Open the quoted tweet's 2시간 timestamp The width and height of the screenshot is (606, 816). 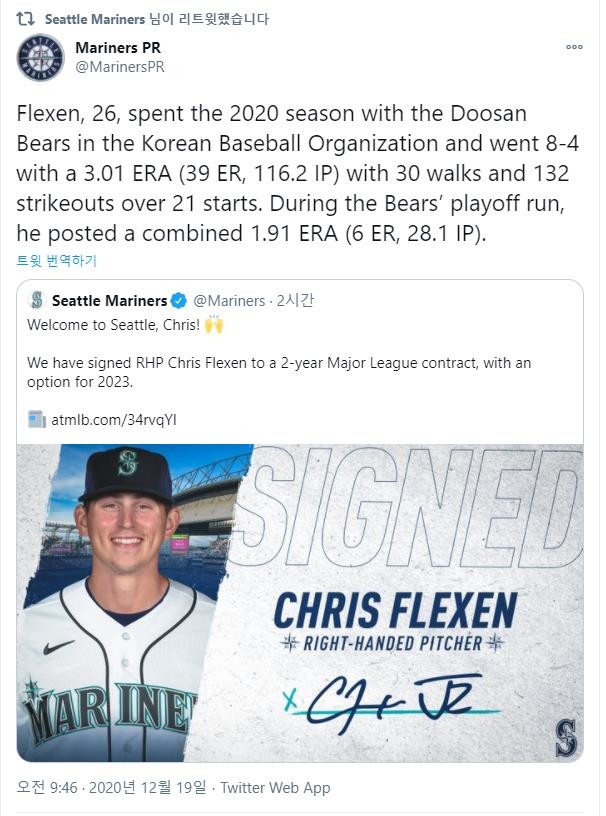(295, 300)
